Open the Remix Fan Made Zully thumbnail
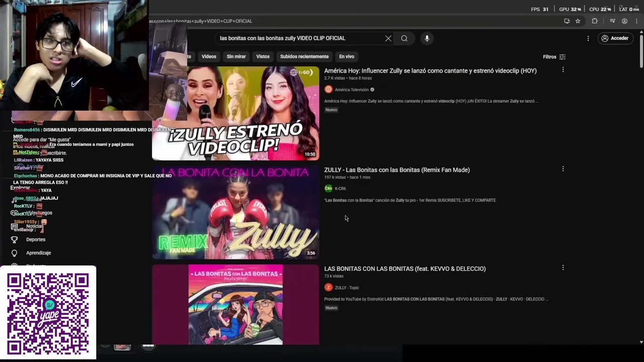The image size is (644, 362). pos(235,212)
